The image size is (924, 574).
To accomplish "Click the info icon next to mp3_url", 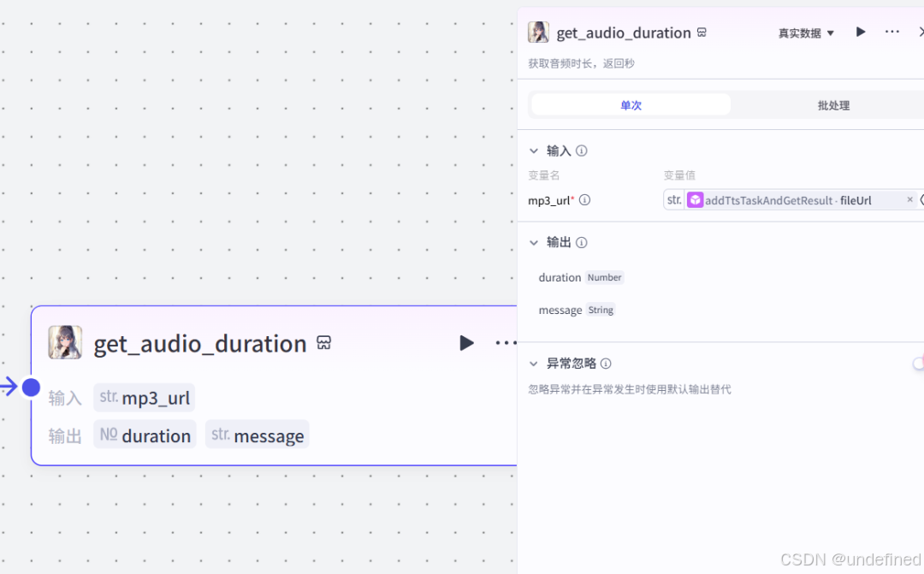I will pos(583,200).
